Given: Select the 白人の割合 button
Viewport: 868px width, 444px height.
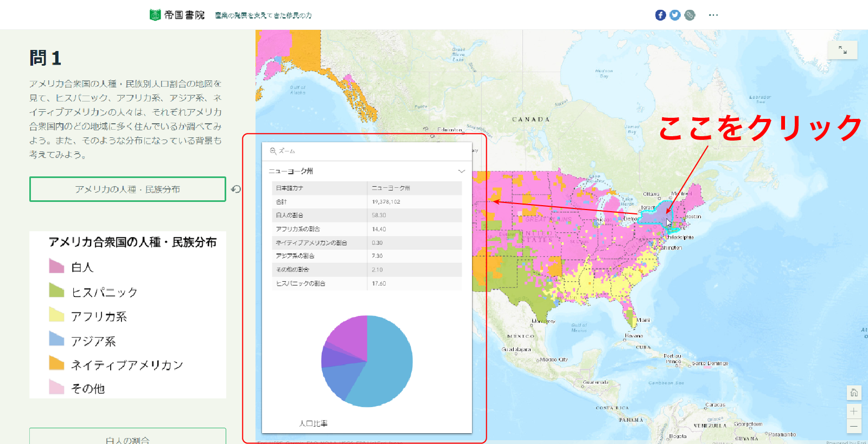Looking at the screenshot, I should point(127,439).
